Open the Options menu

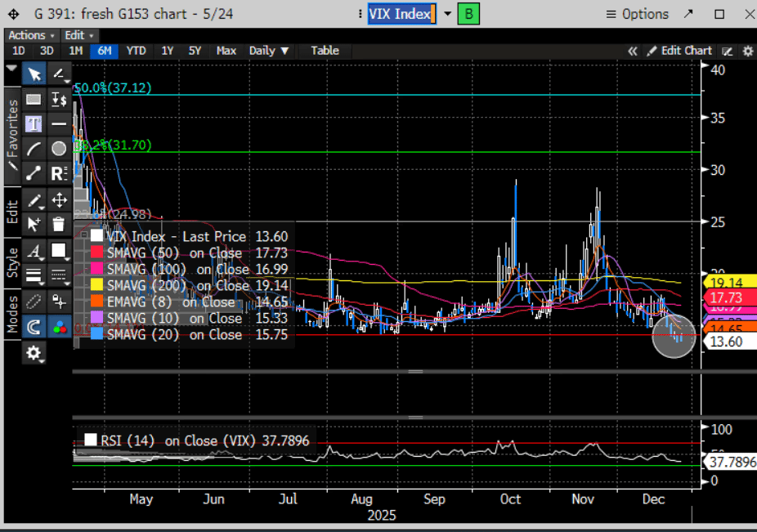[x=637, y=14]
